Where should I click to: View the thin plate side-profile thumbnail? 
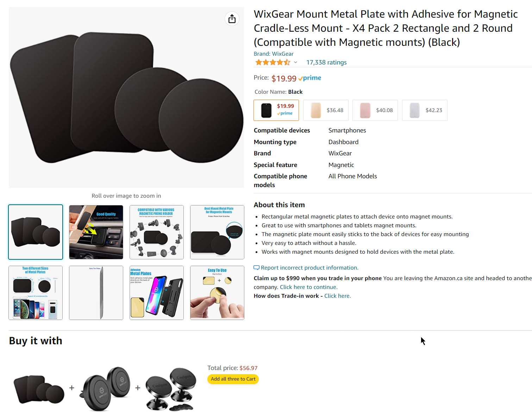point(96,293)
